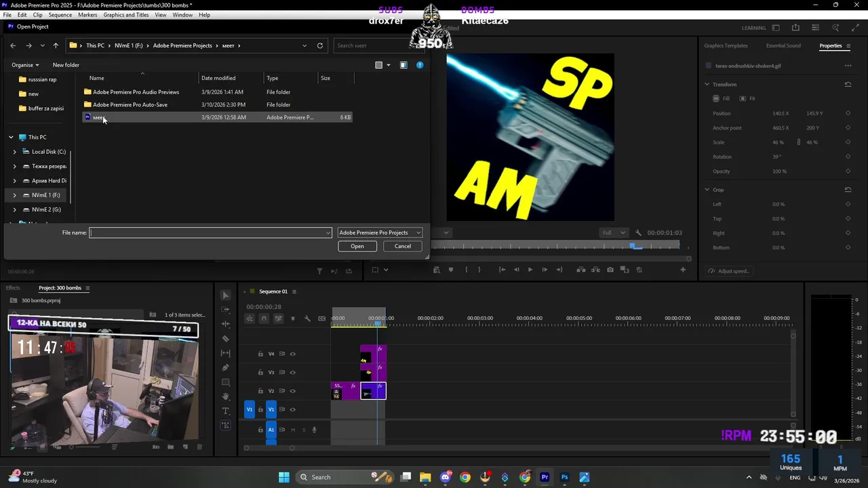Collapse the Transform section
Viewport: 868px width, 488px height.
pyautogui.click(x=707, y=85)
